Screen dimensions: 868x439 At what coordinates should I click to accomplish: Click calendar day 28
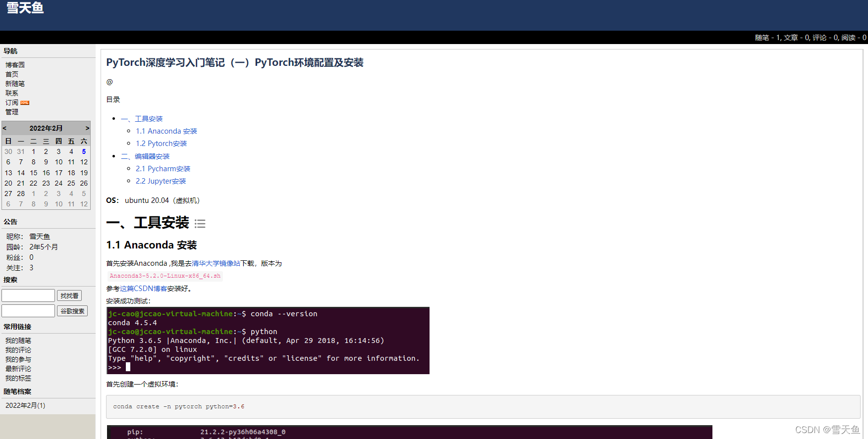(21, 194)
